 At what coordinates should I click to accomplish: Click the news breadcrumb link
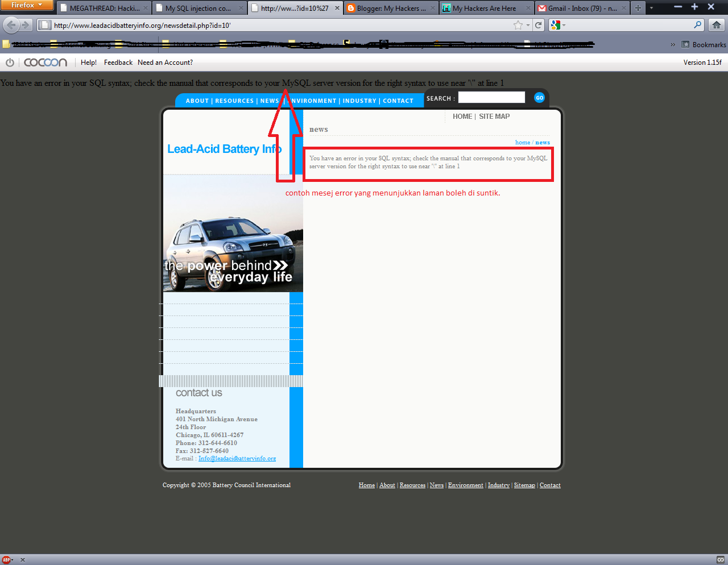tap(543, 143)
